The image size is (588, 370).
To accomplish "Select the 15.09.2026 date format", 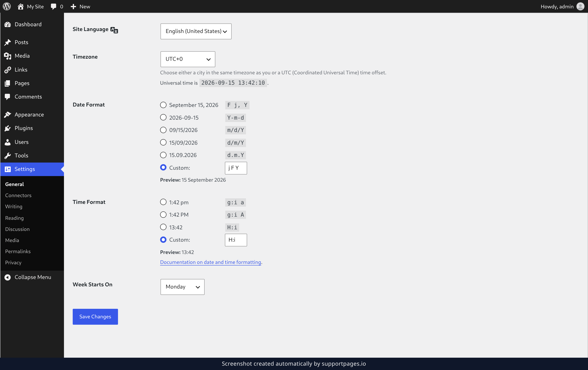I will click(x=163, y=155).
